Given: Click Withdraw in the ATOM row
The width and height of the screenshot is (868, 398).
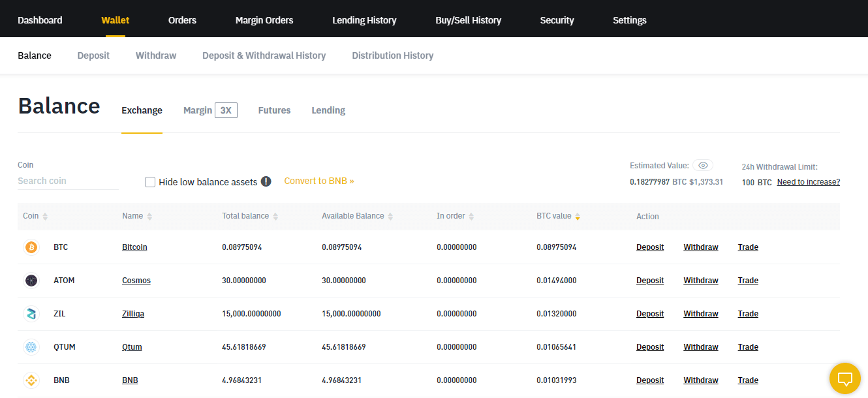Looking at the screenshot, I should (701, 281).
